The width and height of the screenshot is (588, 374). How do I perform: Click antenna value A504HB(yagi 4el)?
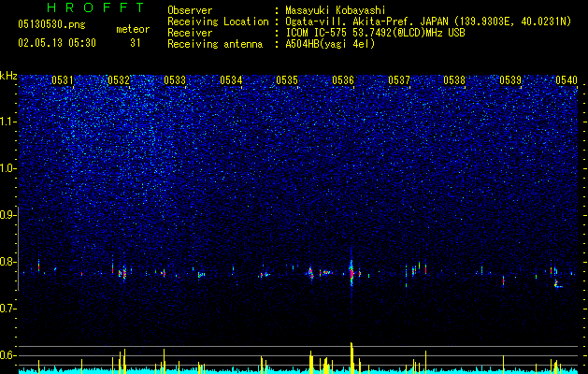coord(330,44)
